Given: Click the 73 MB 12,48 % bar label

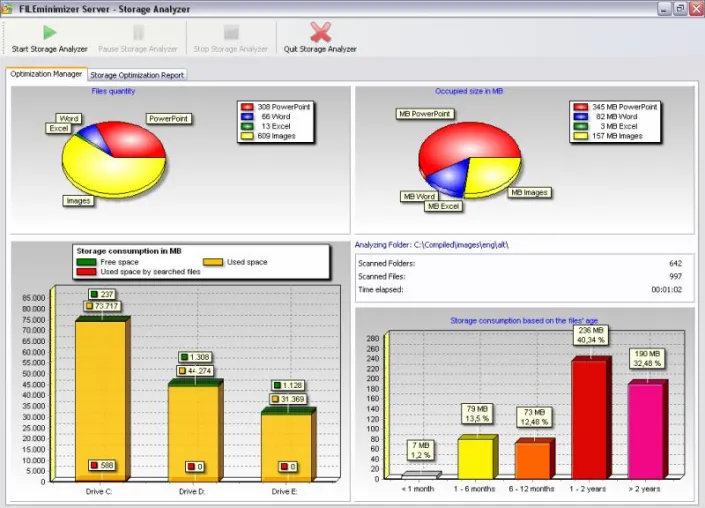Looking at the screenshot, I should click(x=534, y=417).
